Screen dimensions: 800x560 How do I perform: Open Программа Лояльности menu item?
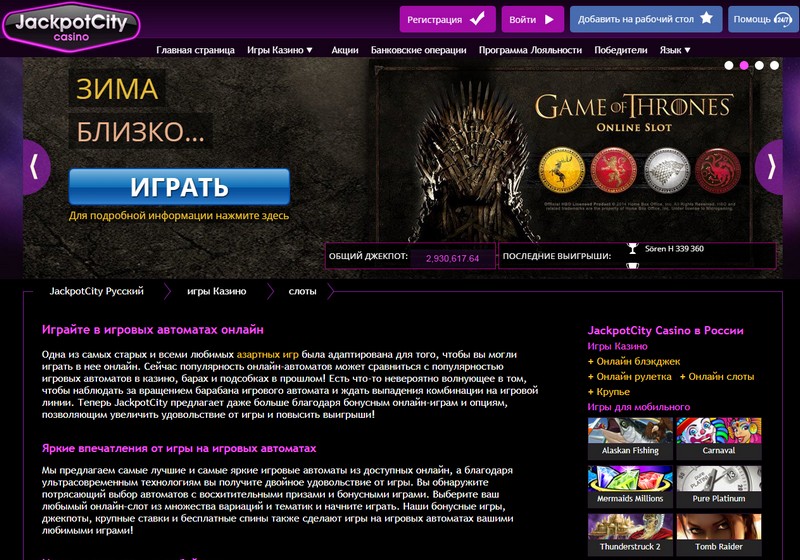(x=530, y=50)
